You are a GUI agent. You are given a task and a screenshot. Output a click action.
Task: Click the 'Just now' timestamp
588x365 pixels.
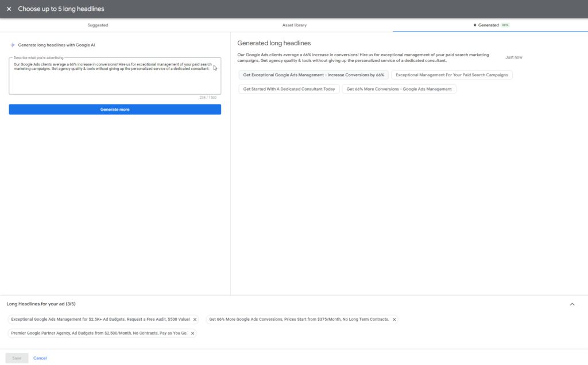(513, 57)
